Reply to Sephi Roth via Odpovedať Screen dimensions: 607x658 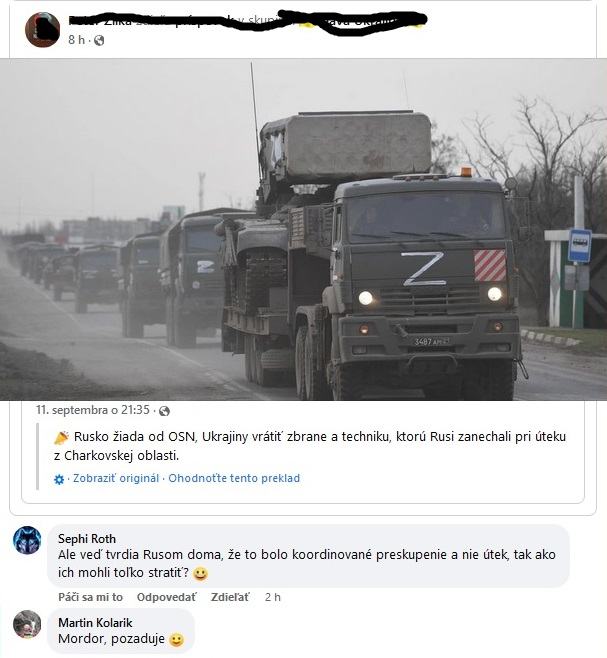tap(166, 597)
